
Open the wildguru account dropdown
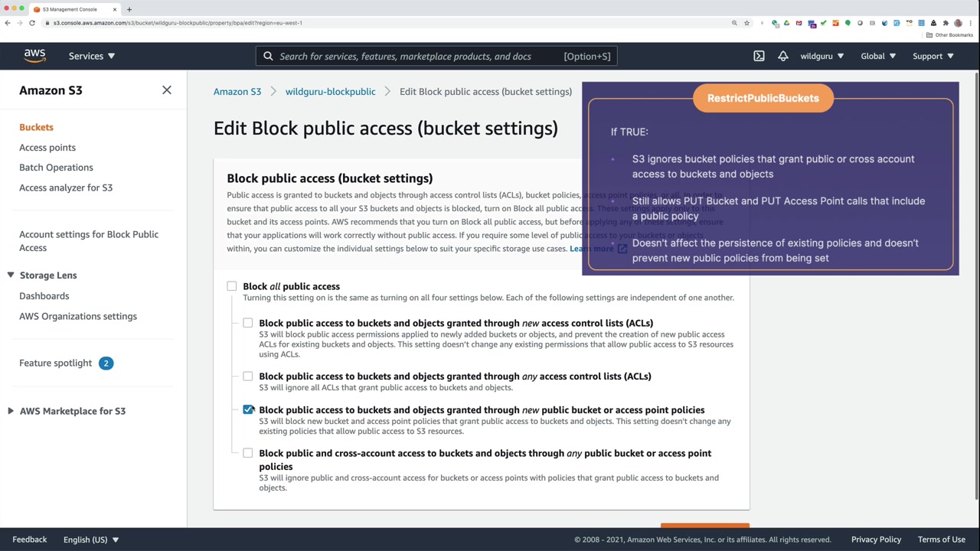click(x=822, y=56)
